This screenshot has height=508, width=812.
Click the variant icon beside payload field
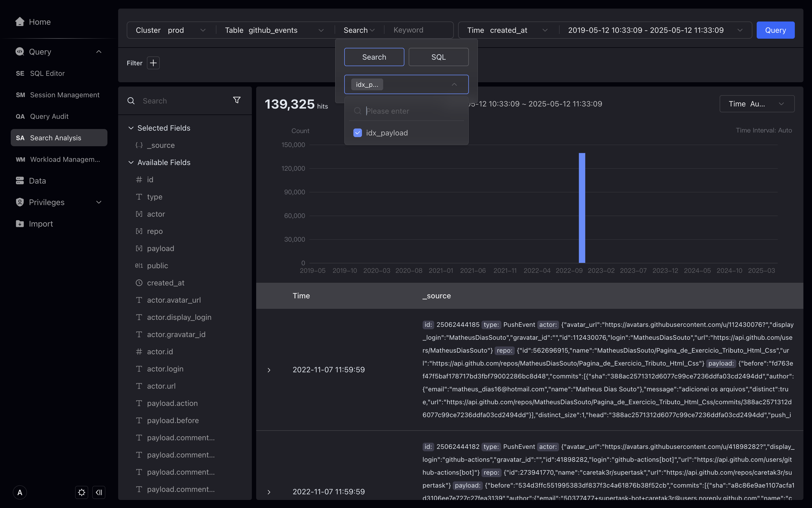click(139, 248)
